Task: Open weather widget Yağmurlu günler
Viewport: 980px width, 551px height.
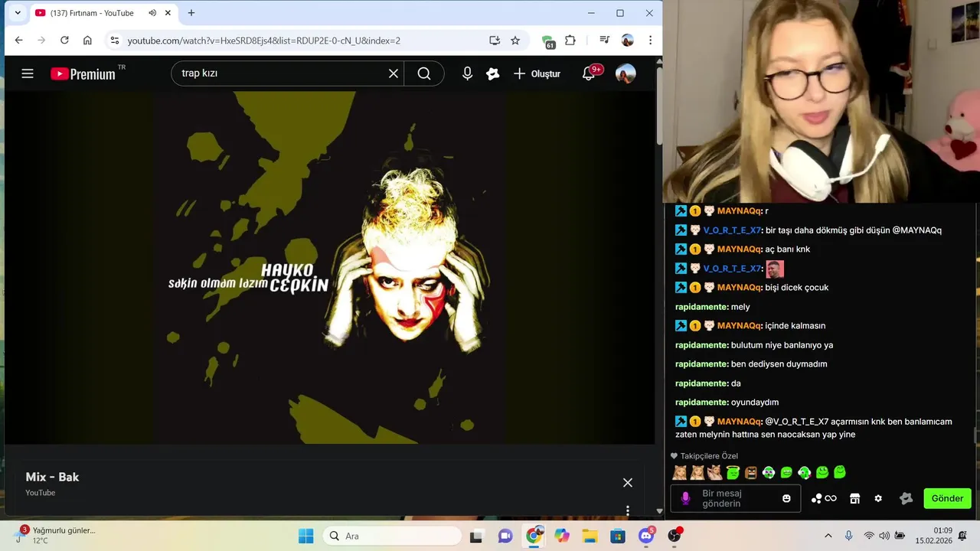Action: point(54,535)
